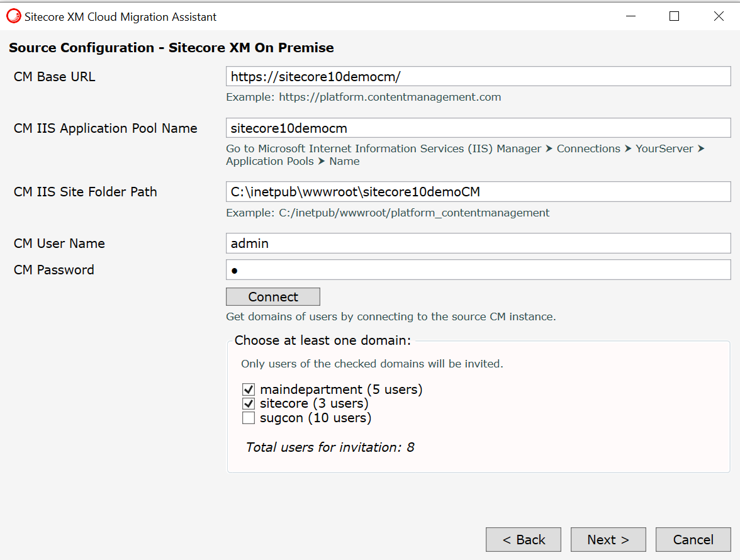740x560 pixels.
Task: Go to the Next step
Action: click(608, 540)
